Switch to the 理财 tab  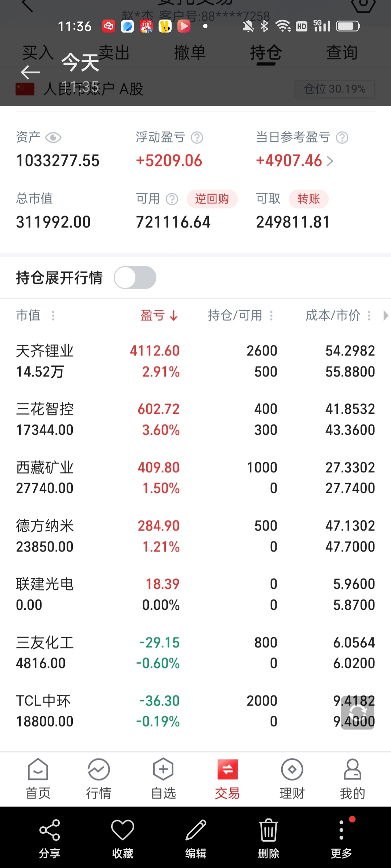(x=292, y=778)
